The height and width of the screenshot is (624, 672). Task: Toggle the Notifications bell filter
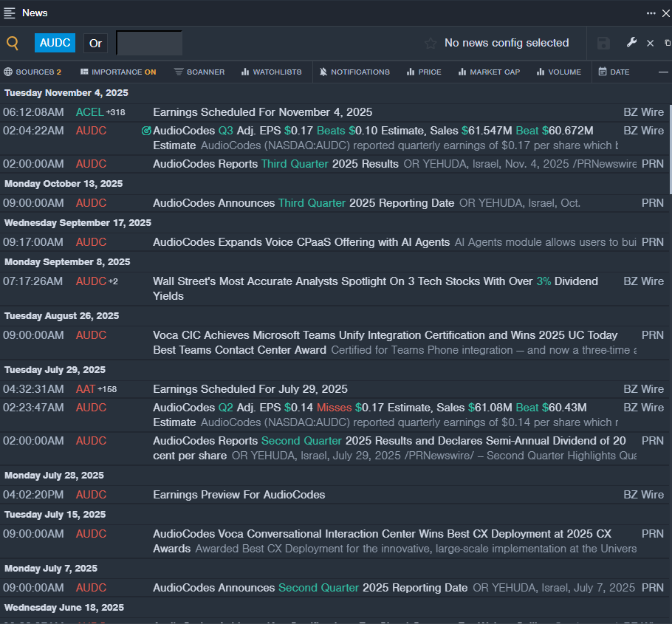[354, 72]
